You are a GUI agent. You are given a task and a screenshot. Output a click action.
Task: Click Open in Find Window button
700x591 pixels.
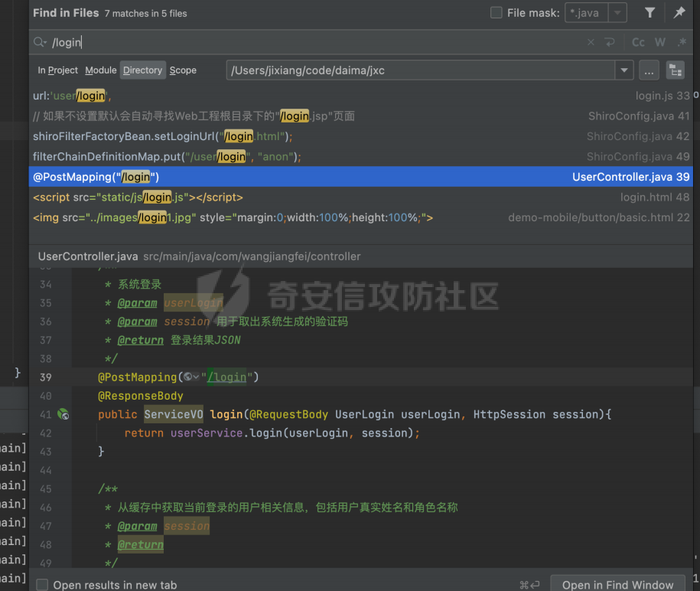[x=617, y=584]
